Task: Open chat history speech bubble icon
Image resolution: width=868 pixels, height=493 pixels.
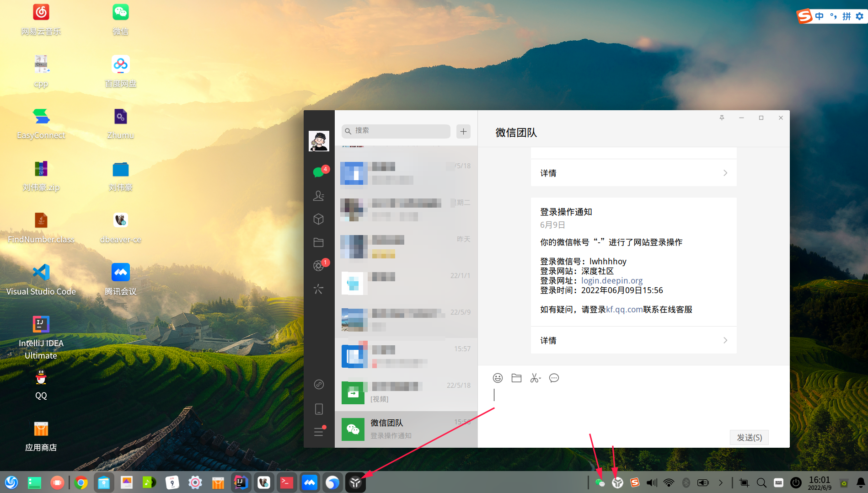Action: click(554, 378)
